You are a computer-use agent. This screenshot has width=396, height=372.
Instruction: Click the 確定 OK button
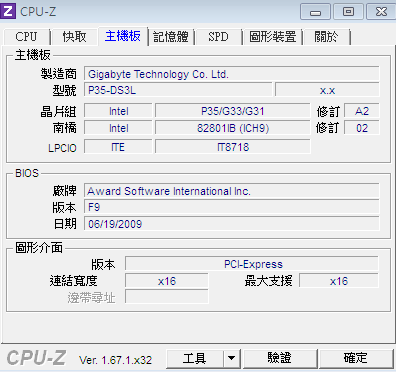[356, 359]
